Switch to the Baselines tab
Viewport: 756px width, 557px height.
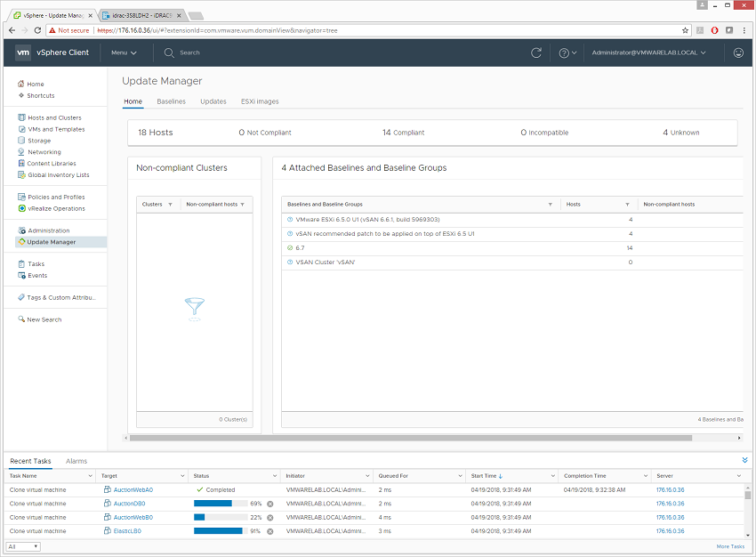(x=171, y=101)
